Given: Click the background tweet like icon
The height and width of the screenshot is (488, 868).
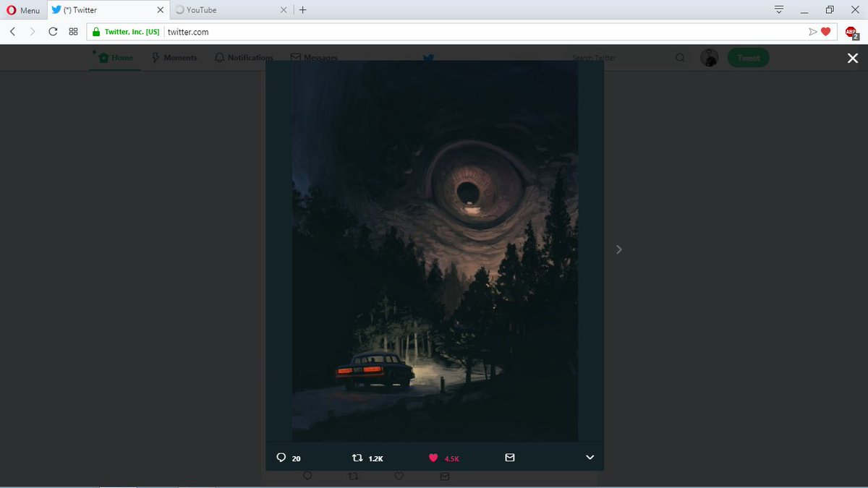Looking at the screenshot, I should pyautogui.click(x=399, y=476).
